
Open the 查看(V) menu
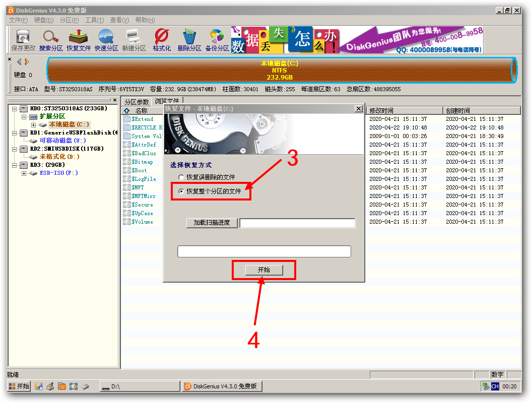tap(119, 20)
